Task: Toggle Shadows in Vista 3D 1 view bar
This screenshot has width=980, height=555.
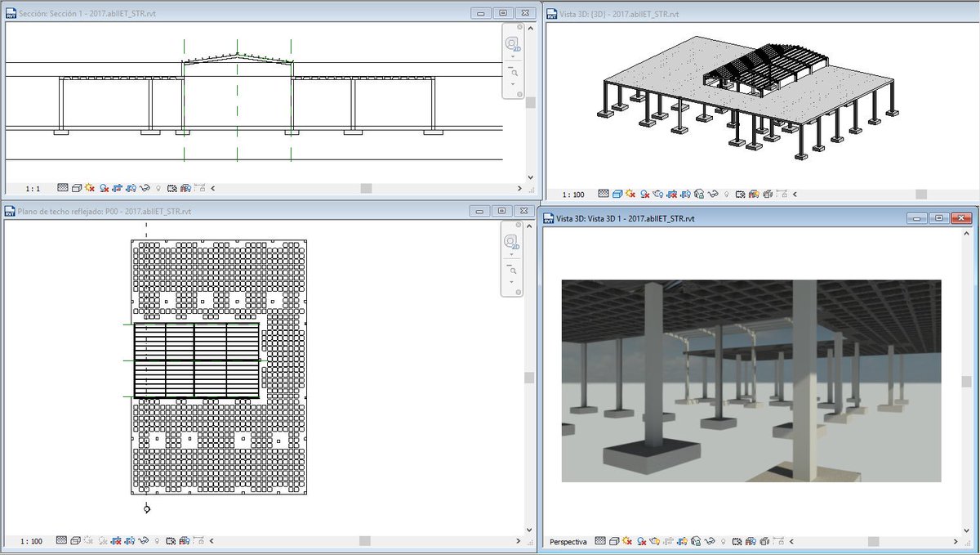Action: click(642, 541)
